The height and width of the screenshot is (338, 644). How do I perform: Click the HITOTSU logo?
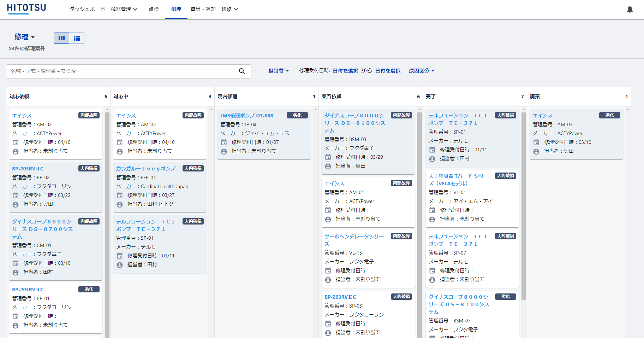26,8
